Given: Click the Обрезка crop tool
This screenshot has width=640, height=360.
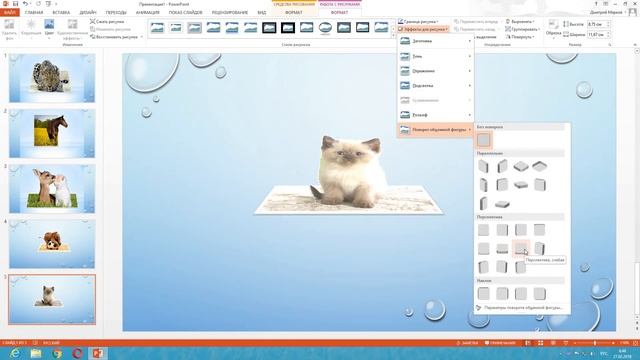Looking at the screenshot, I should pos(553,29).
